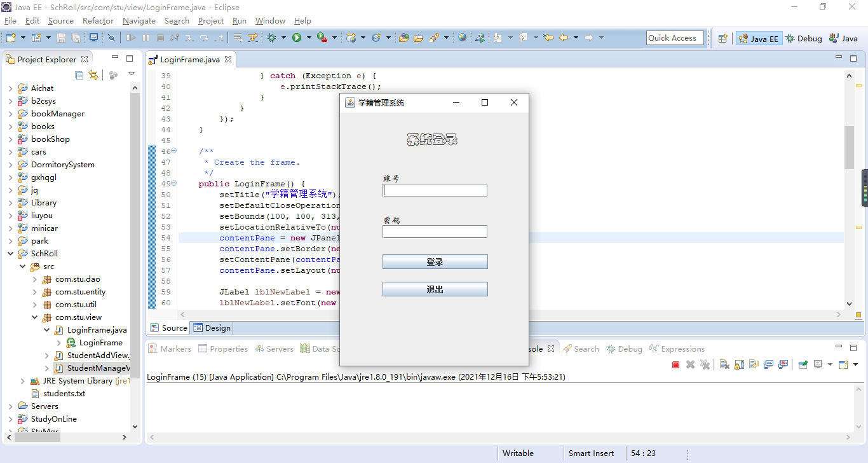Click the green Run button in toolbar
The width and height of the screenshot is (868, 463).
coord(297,38)
